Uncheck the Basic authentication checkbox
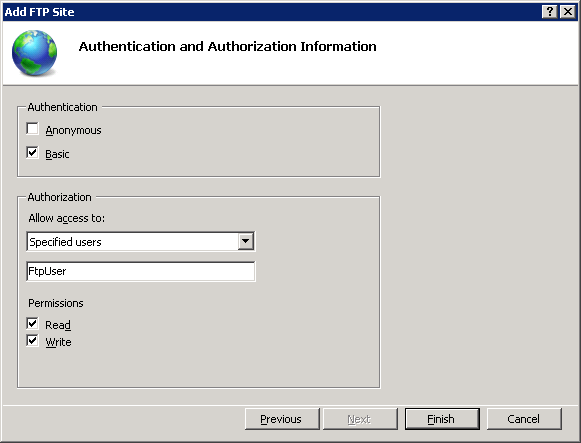The height and width of the screenshot is (443, 581). pos(32,153)
